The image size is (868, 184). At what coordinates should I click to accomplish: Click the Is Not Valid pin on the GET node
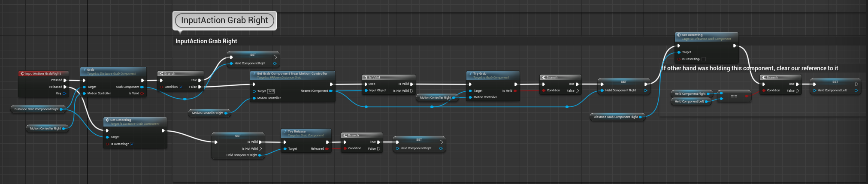260,148
